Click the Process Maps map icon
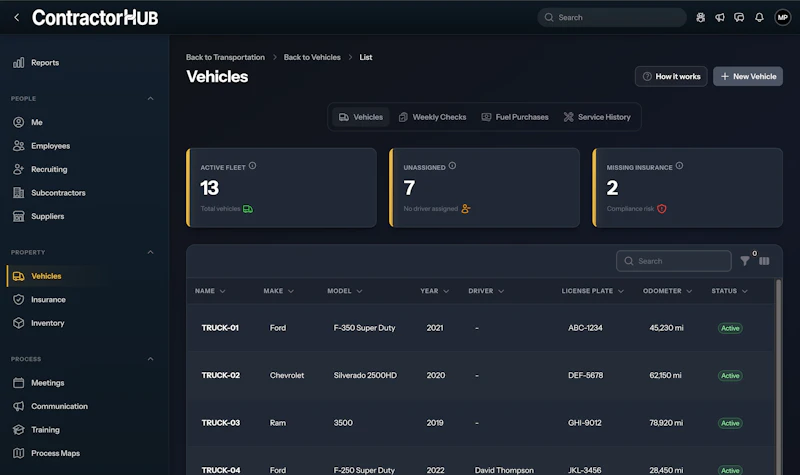 pos(18,453)
